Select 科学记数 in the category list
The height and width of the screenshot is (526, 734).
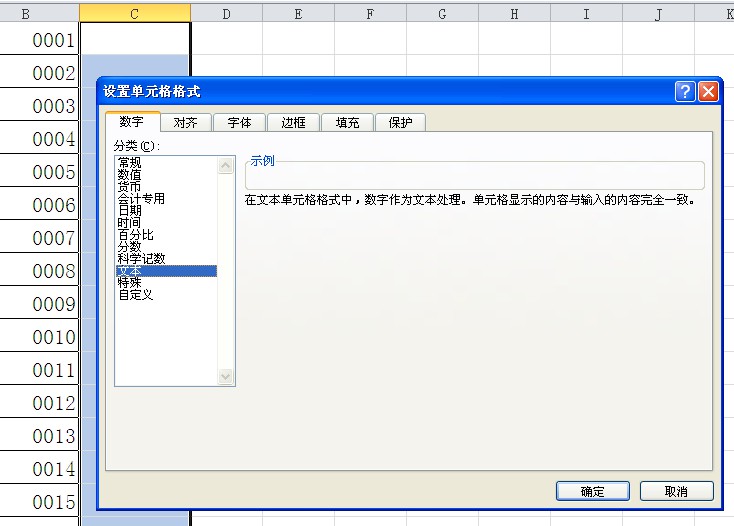[x=166, y=259]
